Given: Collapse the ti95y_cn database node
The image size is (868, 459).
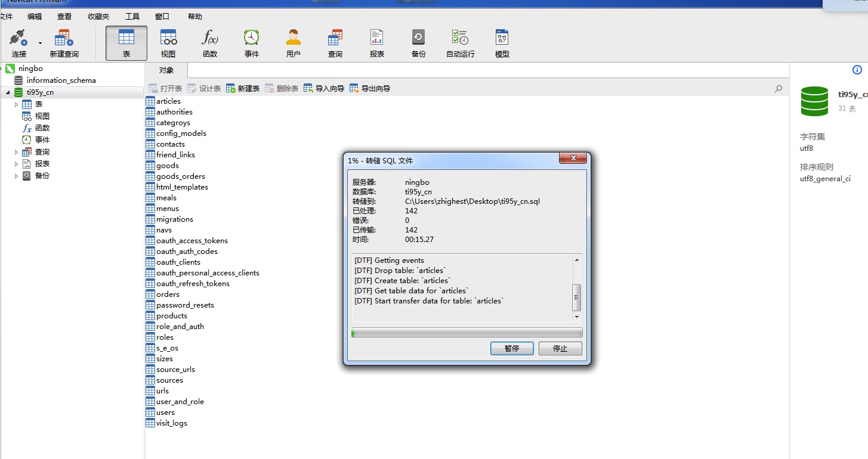Looking at the screenshot, I should click(8, 92).
